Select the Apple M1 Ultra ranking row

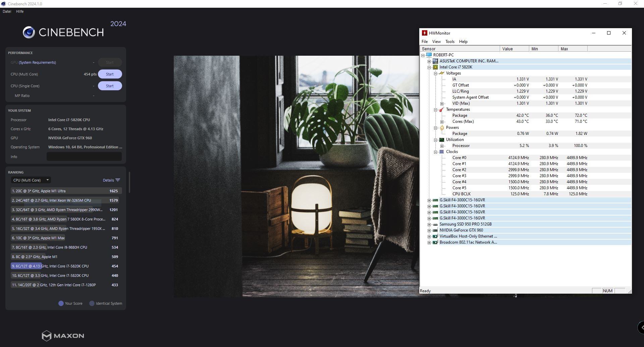tap(66, 191)
